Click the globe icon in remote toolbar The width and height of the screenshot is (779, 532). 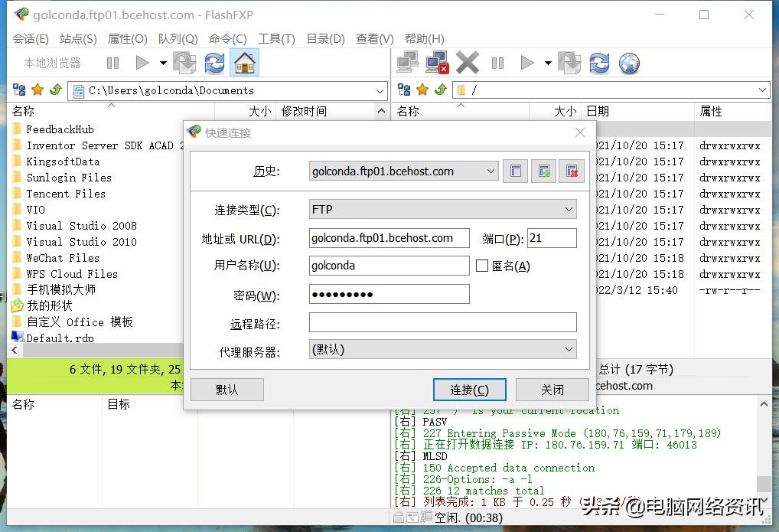point(629,63)
